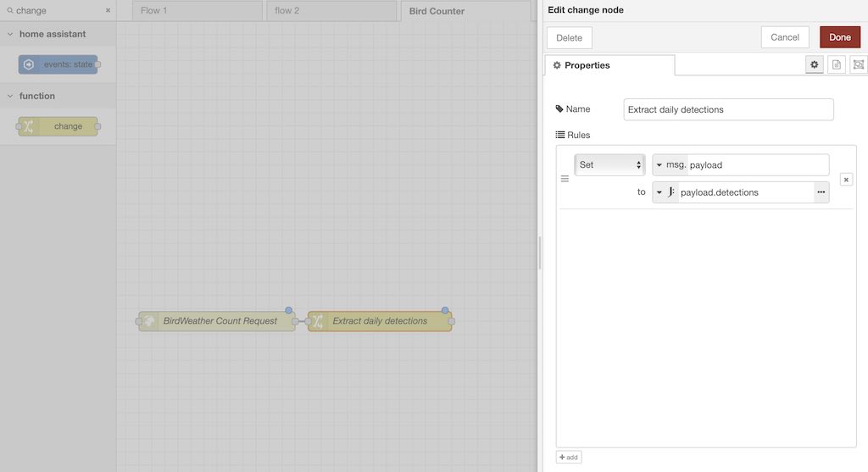Focus the palette search box with 'change'

(x=58, y=10)
